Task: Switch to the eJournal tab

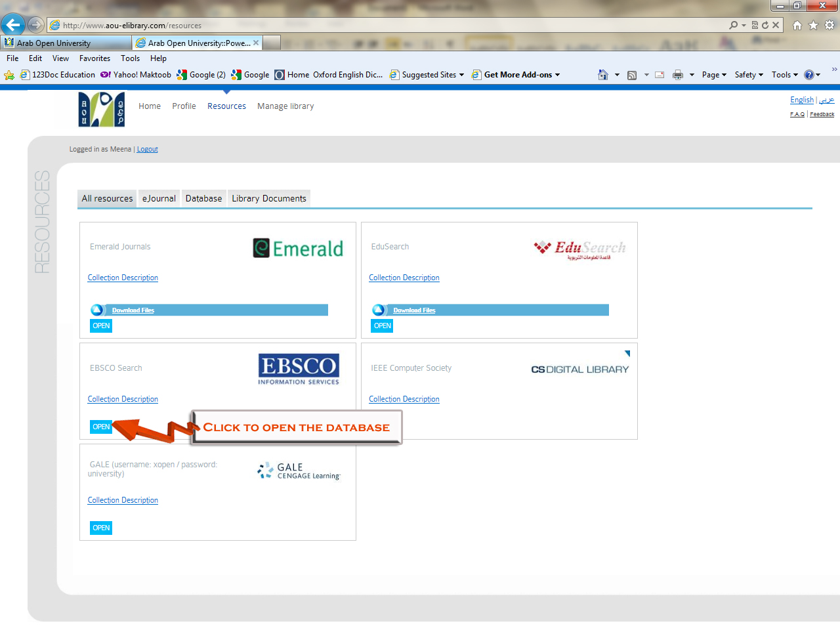Action: click(x=159, y=198)
